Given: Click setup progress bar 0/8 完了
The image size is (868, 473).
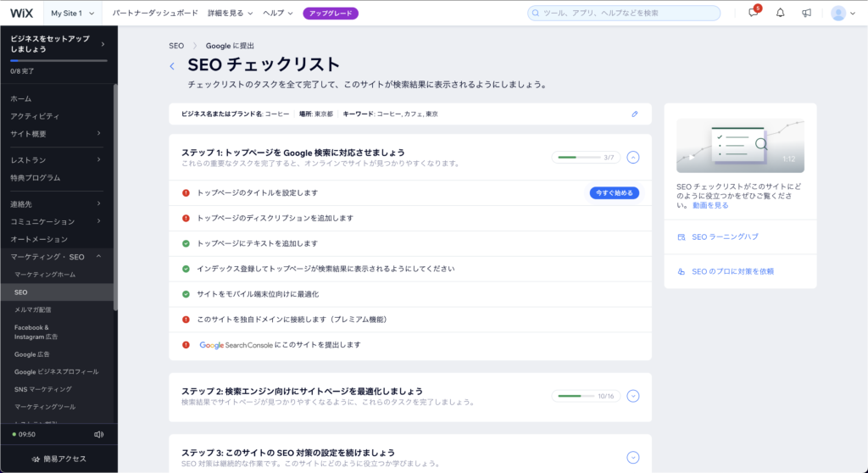Looking at the screenshot, I should click(58, 60).
